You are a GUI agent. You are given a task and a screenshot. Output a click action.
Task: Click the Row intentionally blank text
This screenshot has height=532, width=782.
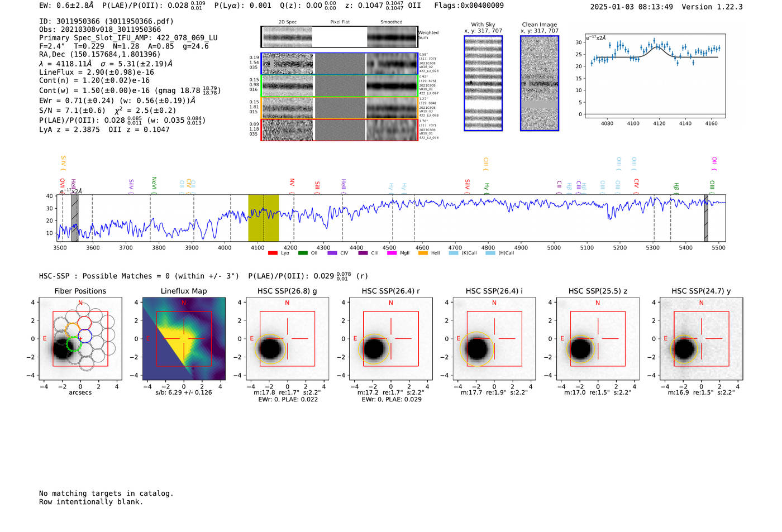(x=91, y=502)
